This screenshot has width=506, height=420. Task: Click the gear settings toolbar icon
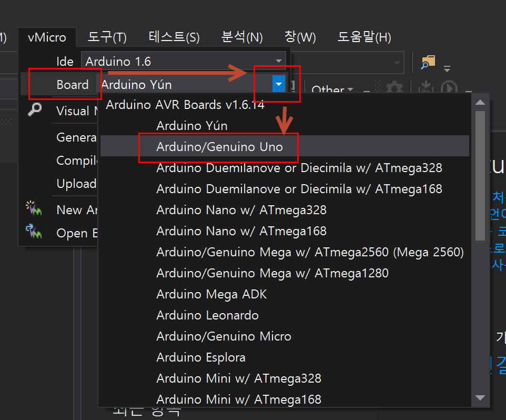coord(394,87)
